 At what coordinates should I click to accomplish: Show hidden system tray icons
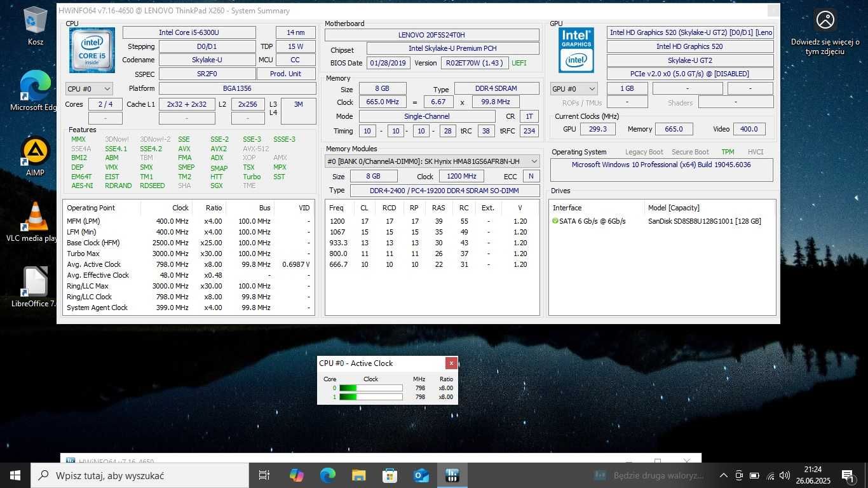coord(723,475)
